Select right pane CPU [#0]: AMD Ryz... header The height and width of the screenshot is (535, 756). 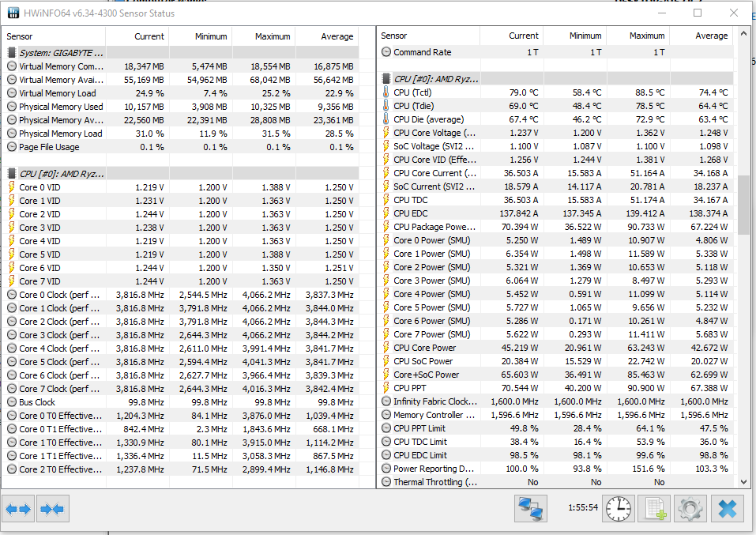point(555,79)
